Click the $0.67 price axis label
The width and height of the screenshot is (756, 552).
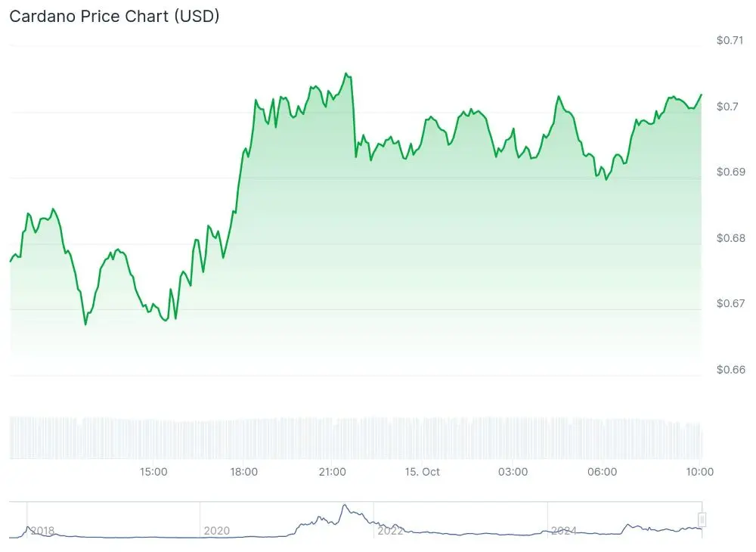730,304
